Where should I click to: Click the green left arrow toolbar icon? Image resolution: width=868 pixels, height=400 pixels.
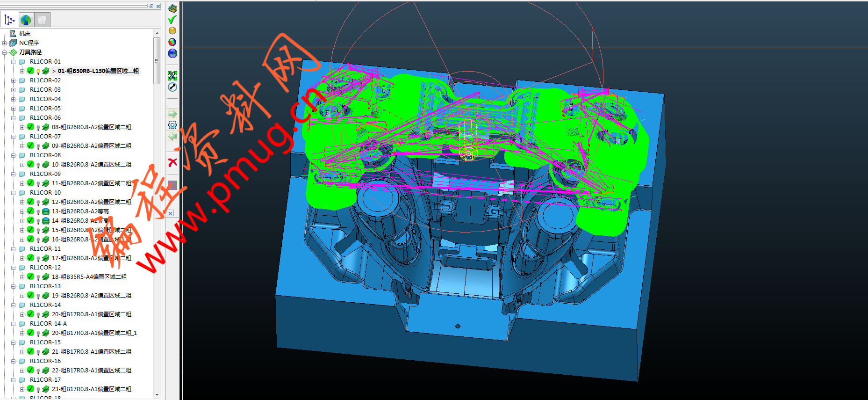click(172, 136)
